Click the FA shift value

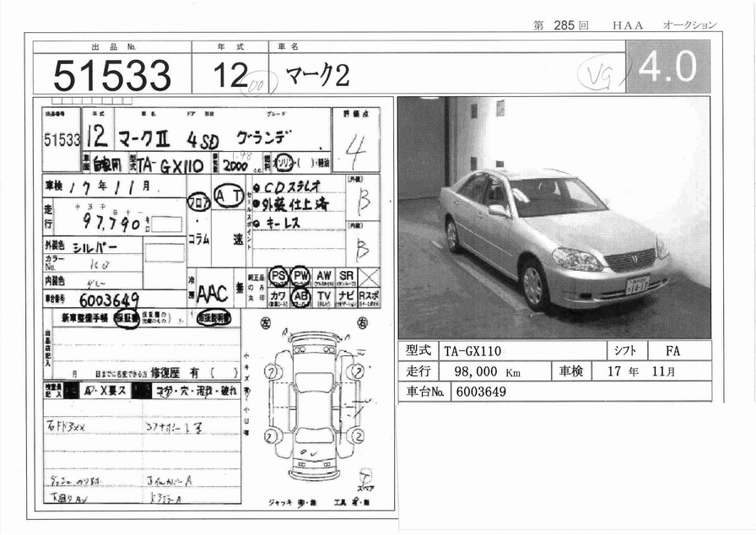point(672,351)
